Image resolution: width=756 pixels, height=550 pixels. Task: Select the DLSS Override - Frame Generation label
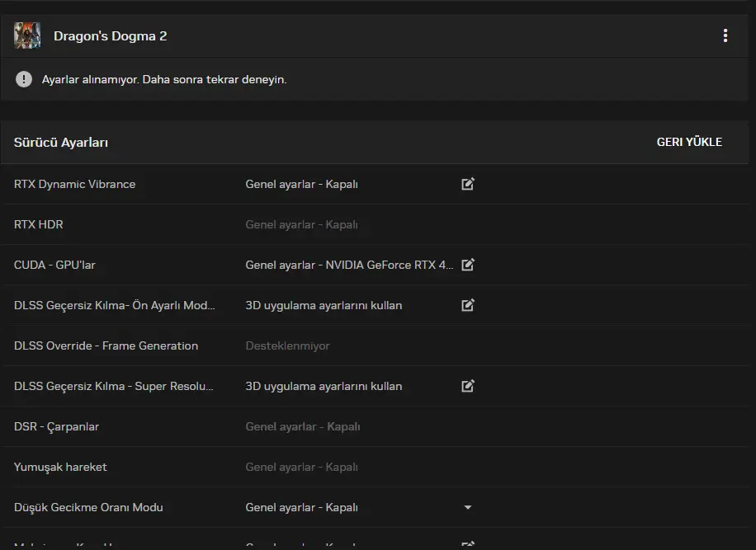click(106, 346)
